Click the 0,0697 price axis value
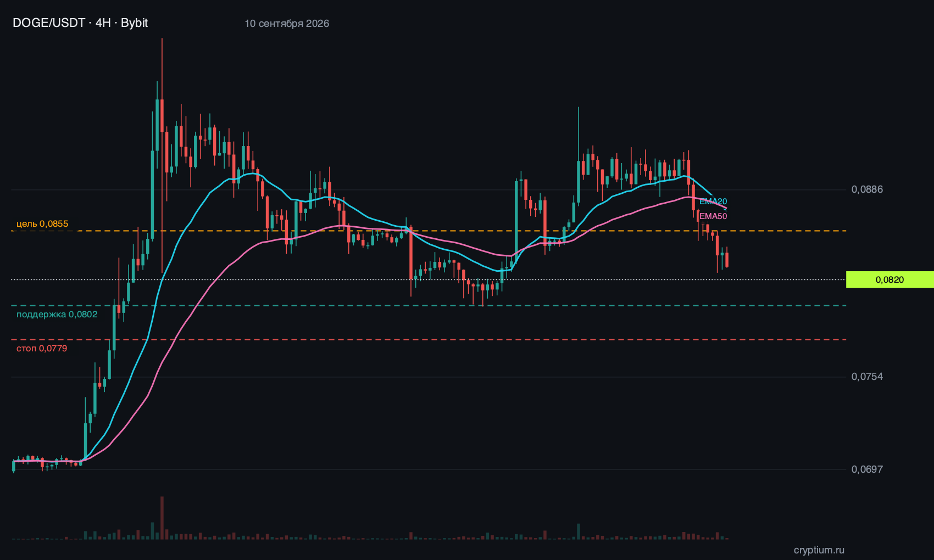The height and width of the screenshot is (560, 934). 868,469
